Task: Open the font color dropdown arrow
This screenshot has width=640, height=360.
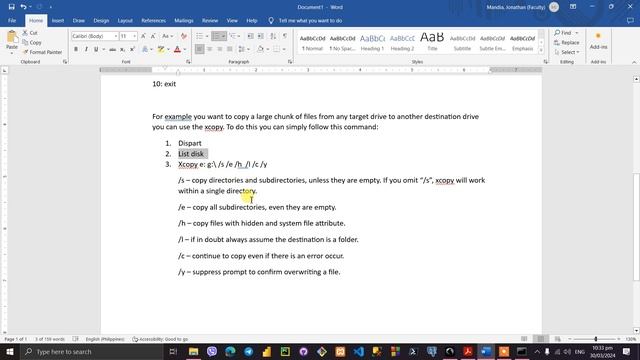Action: pyautogui.click(x=184, y=49)
